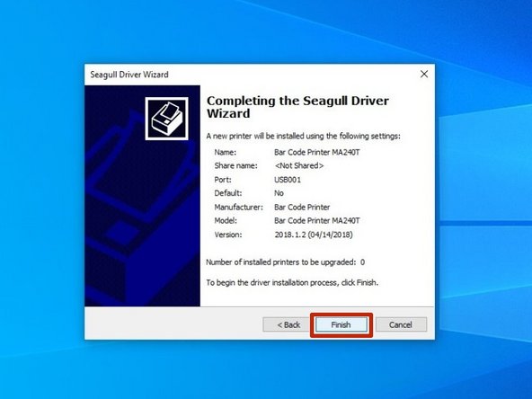Click the version '2018.1.2 (04/14/2018)'
This screenshot has width=532, height=399.
coord(314,235)
